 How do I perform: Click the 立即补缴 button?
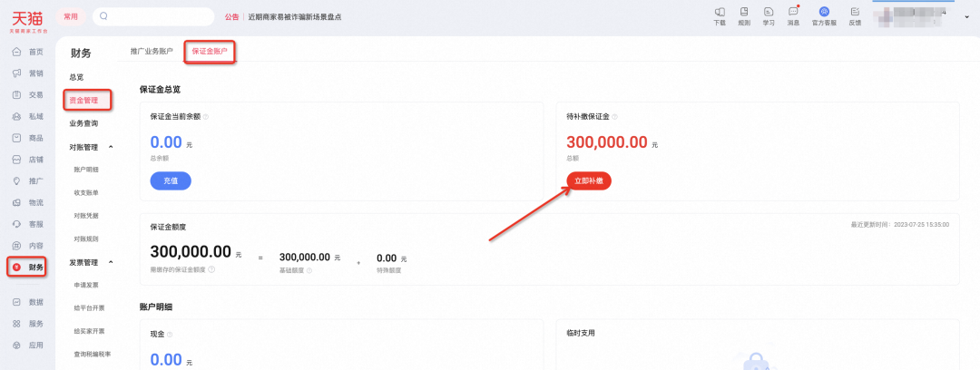(x=588, y=180)
